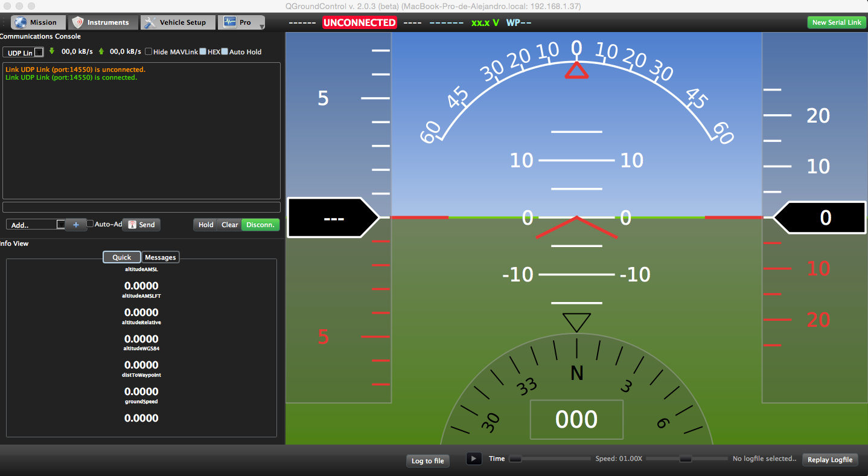Click the Send antenna icon button
This screenshot has width=868, height=476.
click(x=132, y=225)
